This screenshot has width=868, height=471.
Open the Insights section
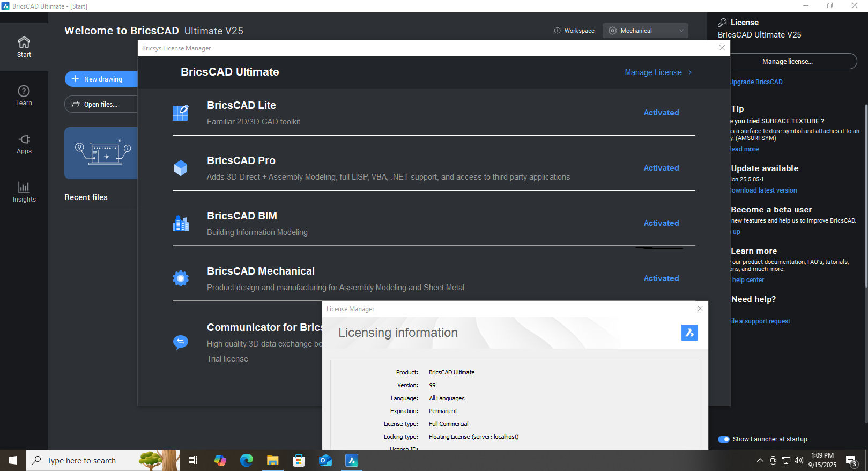click(24, 192)
